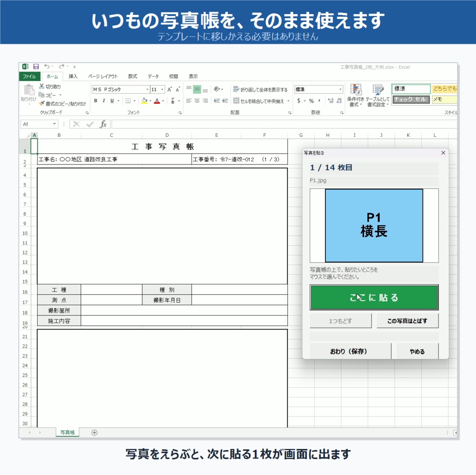Click the increase decimal icon

(331, 101)
